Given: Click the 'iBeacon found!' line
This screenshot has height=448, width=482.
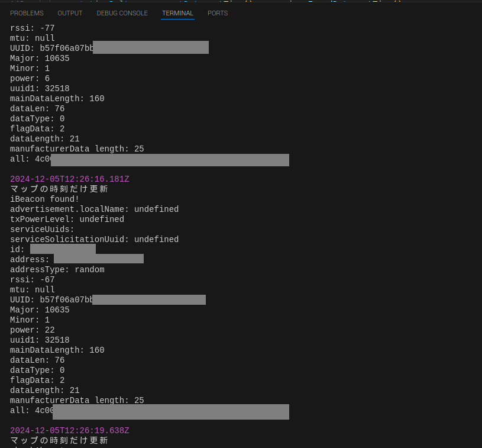Looking at the screenshot, I should [x=44, y=199].
